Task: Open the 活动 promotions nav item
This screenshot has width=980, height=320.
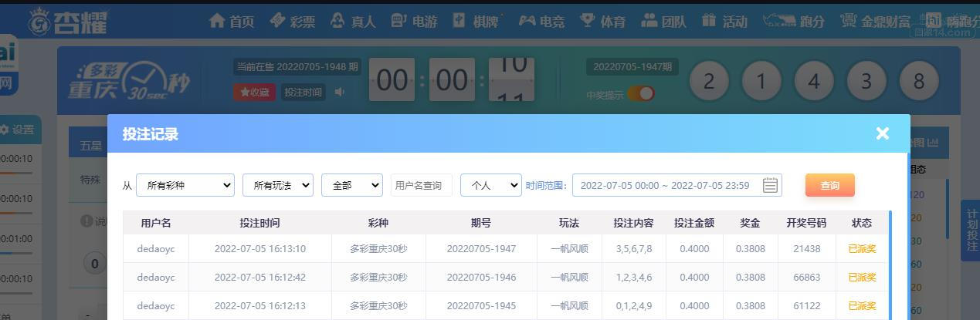Action: 724,22
